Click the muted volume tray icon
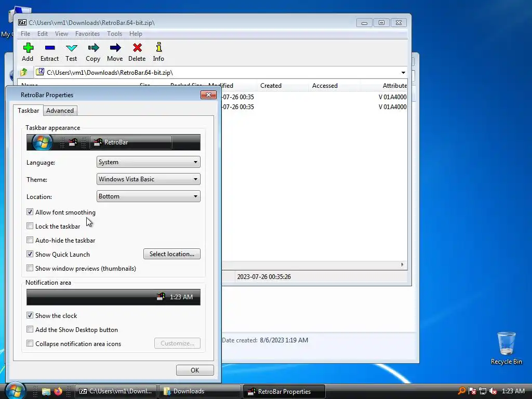Screen dimensions: 532x399 (x=493, y=391)
